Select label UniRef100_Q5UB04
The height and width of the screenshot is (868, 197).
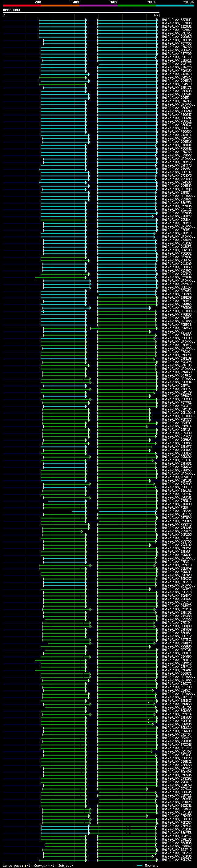click(177, 220)
